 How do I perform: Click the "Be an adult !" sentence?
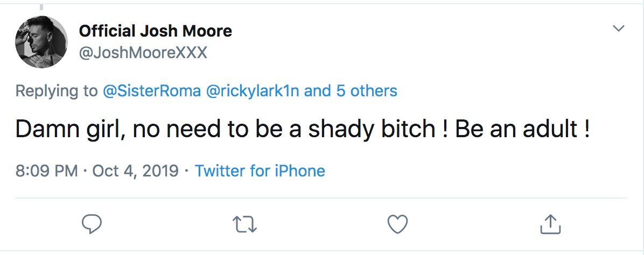522,129
